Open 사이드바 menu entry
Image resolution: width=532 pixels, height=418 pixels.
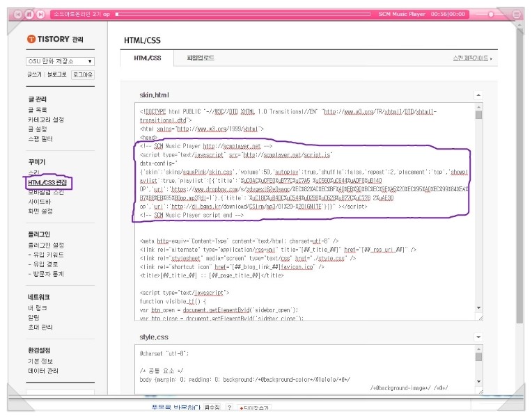pos(40,202)
